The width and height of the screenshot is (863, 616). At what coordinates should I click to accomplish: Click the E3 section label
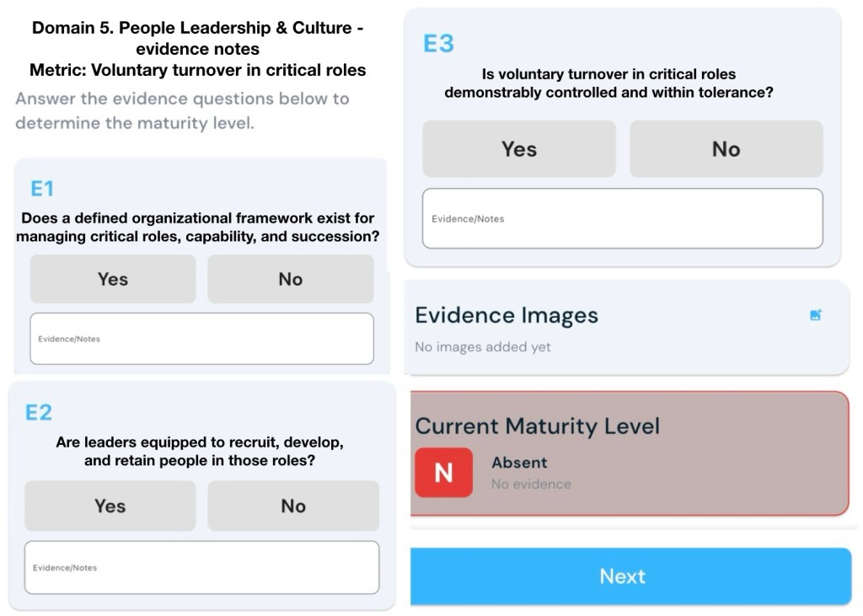[438, 44]
